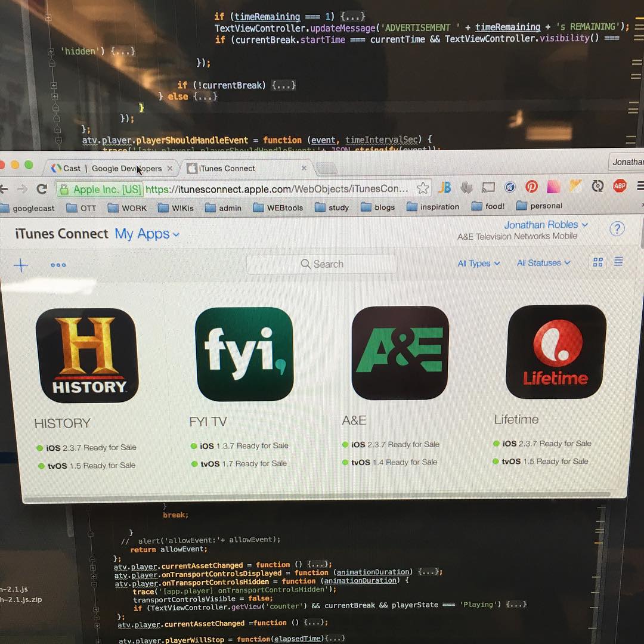
Task: Open the help question mark icon
Action: click(x=617, y=229)
